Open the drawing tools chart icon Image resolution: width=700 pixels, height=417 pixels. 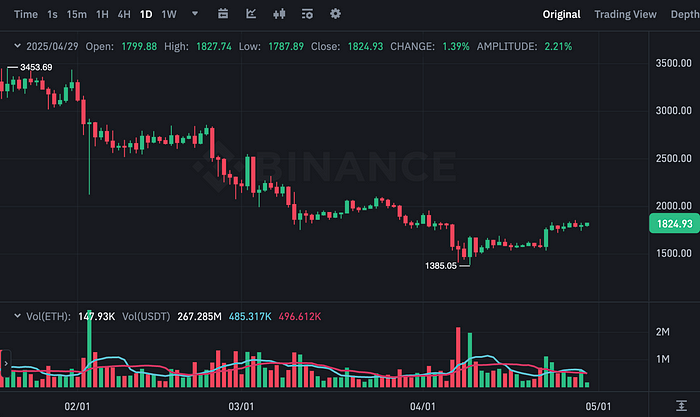pyautogui.click(x=251, y=14)
